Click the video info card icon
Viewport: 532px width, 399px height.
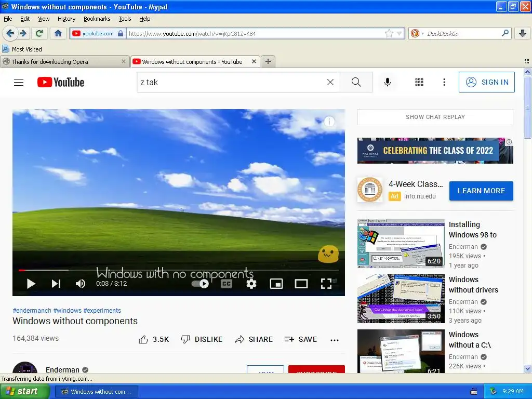tap(329, 122)
